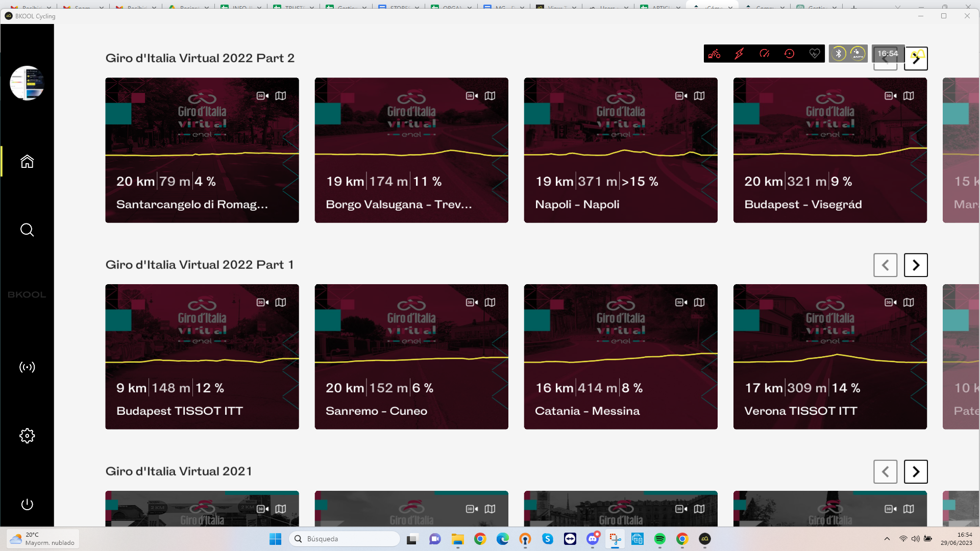Open the Napoli - Napoli route card
Viewport: 980px width, 551px height.
621,150
